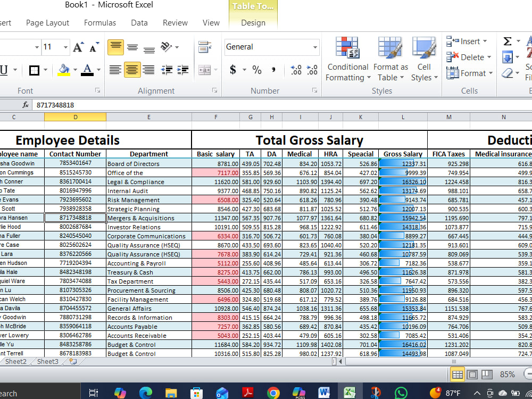
Task: Apply Middle Align to cells
Action: (x=132, y=47)
